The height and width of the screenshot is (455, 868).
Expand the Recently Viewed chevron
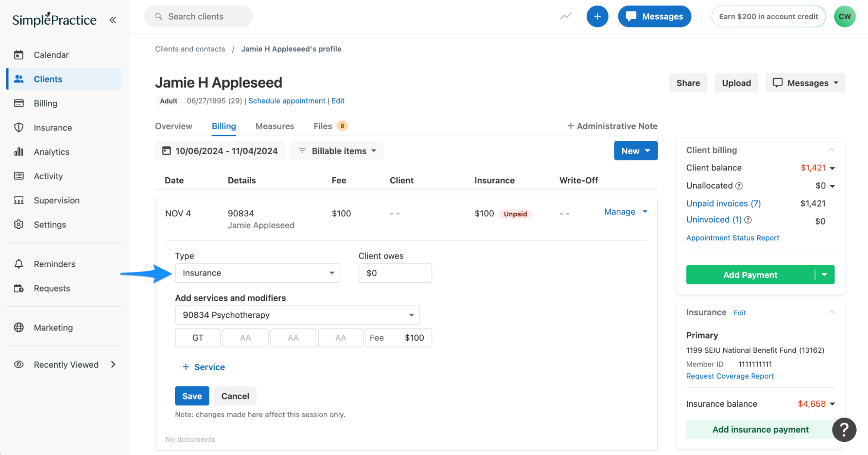pos(113,365)
